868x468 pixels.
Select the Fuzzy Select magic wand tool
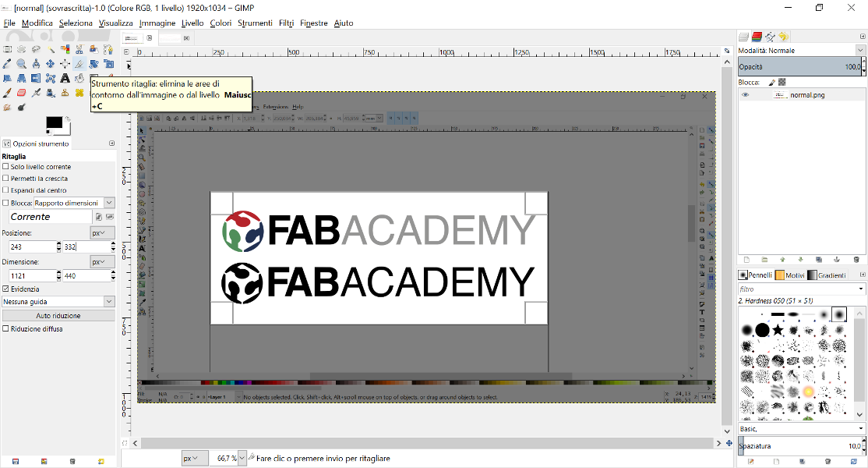pyautogui.click(x=51, y=49)
